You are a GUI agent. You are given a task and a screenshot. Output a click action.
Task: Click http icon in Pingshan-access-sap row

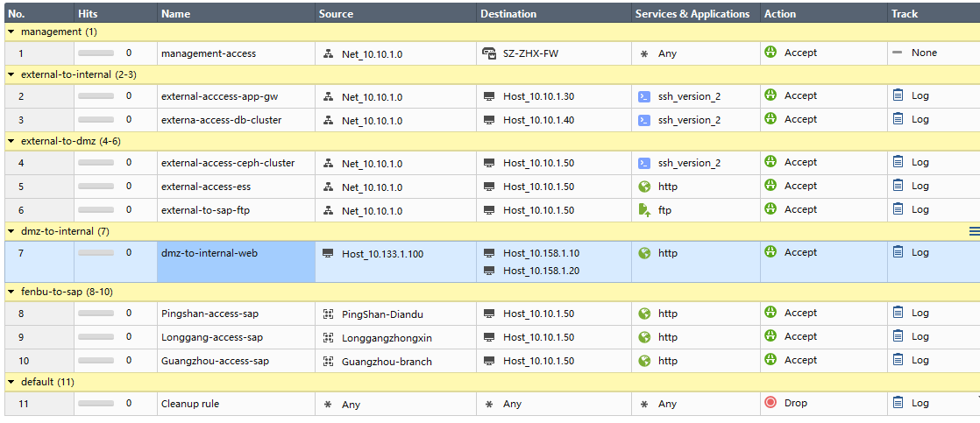point(644,314)
